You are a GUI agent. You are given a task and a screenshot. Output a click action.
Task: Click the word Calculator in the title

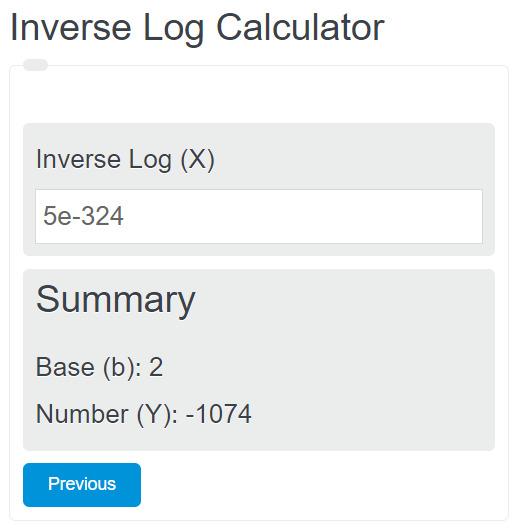coord(300,28)
